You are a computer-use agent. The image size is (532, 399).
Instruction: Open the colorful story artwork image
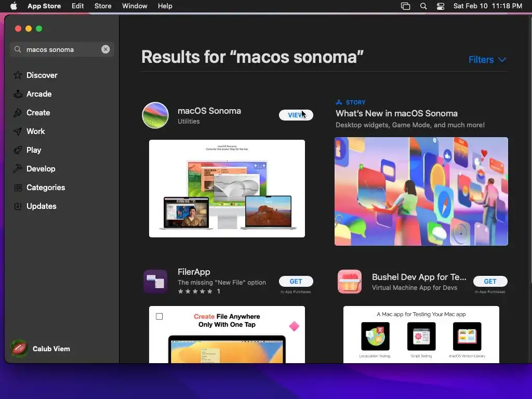(x=421, y=191)
